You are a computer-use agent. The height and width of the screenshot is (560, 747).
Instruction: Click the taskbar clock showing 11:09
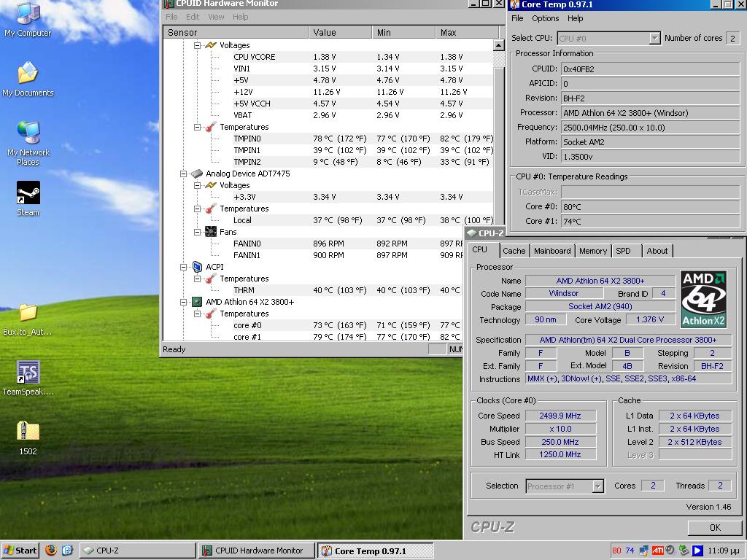[x=724, y=551]
